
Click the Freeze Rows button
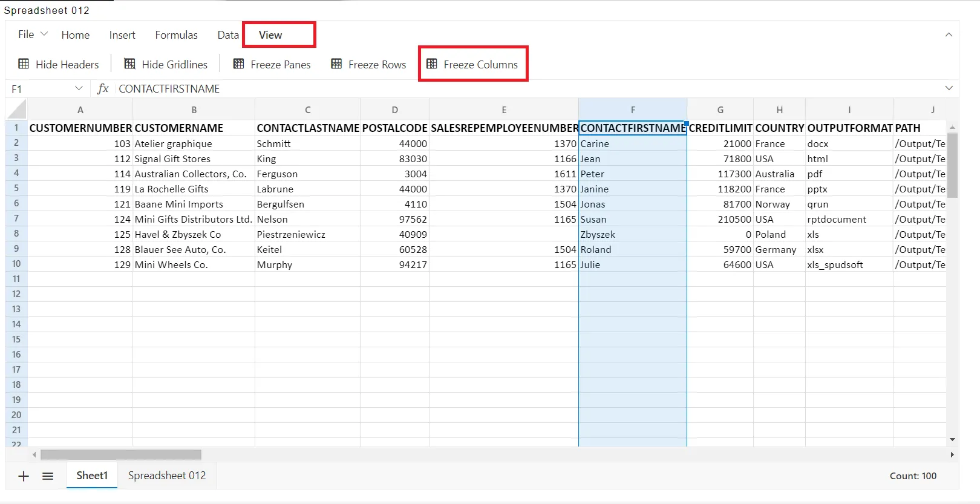click(x=368, y=64)
